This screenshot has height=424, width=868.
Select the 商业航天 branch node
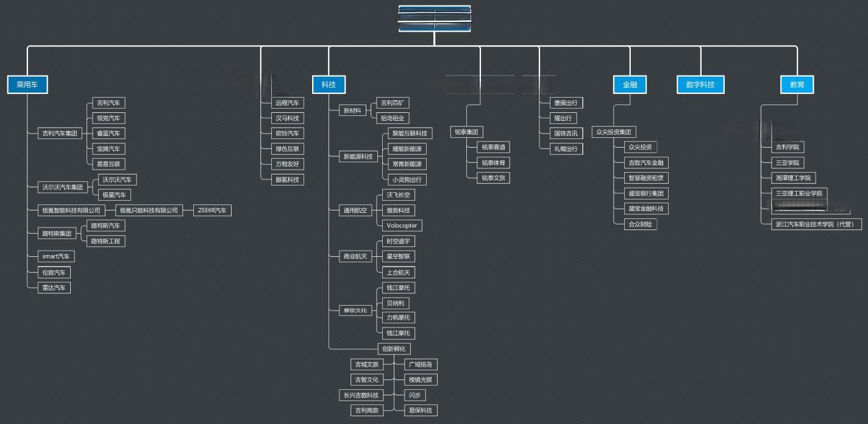[x=355, y=256]
